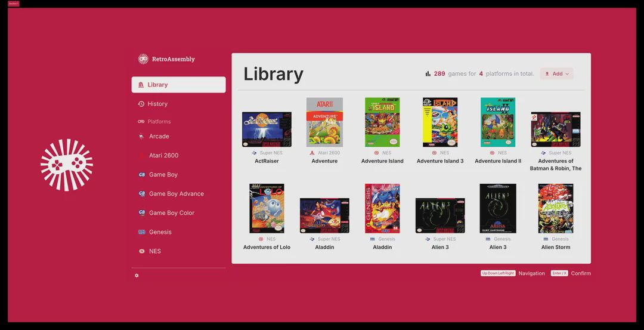This screenshot has height=330, width=644.
Task: Click the upload icon in Add button
Action: 547,74
